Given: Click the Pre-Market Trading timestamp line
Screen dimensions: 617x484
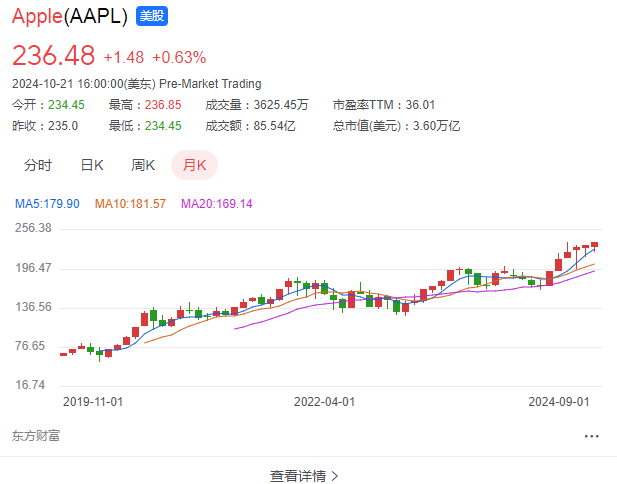Looking at the screenshot, I should pyautogui.click(x=137, y=84).
